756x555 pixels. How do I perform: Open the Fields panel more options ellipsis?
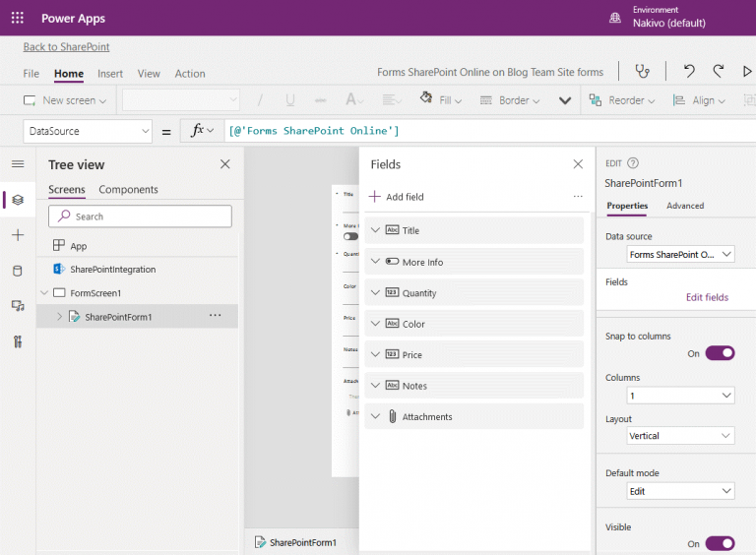[x=578, y=197]
